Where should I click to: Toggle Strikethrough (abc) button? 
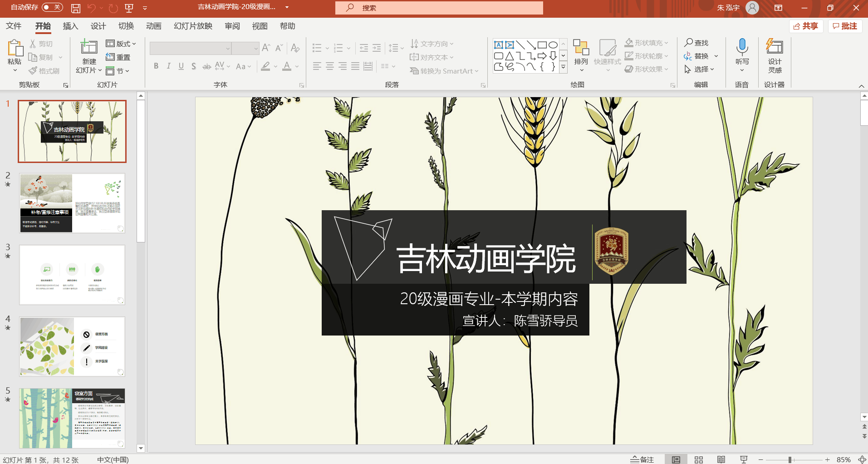(206, 66)
